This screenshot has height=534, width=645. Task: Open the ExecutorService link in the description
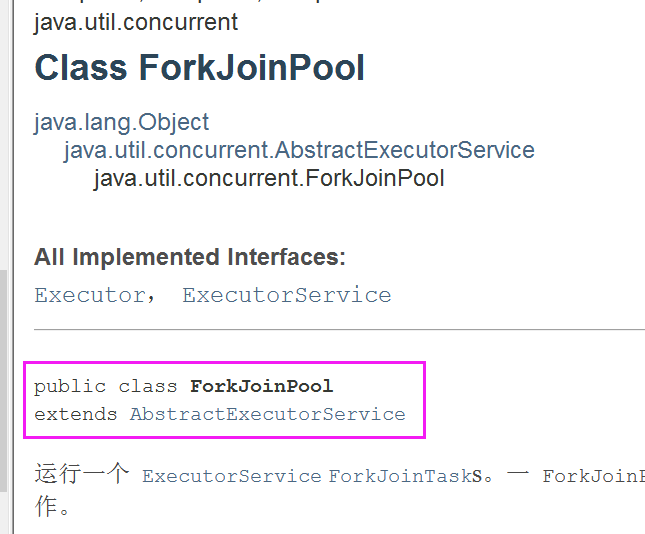[231, 476]
